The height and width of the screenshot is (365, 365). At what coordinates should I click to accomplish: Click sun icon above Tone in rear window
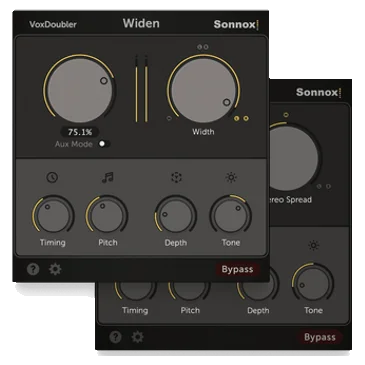(x=313, y=245)
